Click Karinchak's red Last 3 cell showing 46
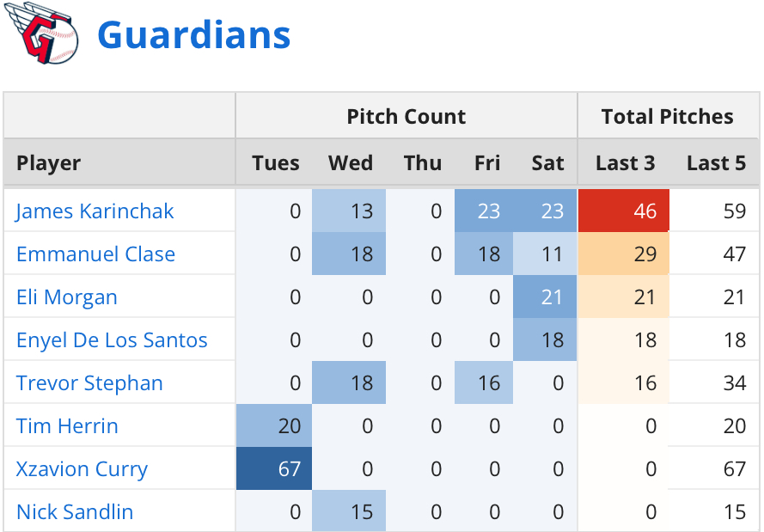 pos(624,211)
